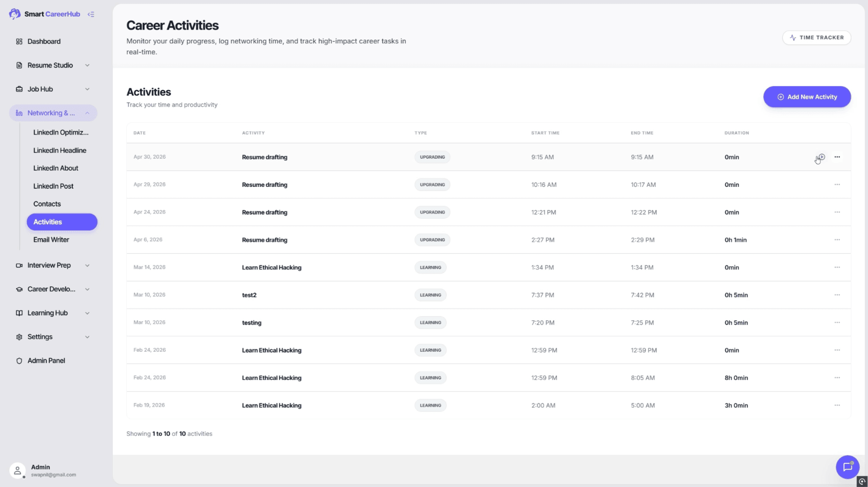The width and height of the screenshot is (868, 487).
Task: Click the Settings gear icon
Action: [19, 337]
